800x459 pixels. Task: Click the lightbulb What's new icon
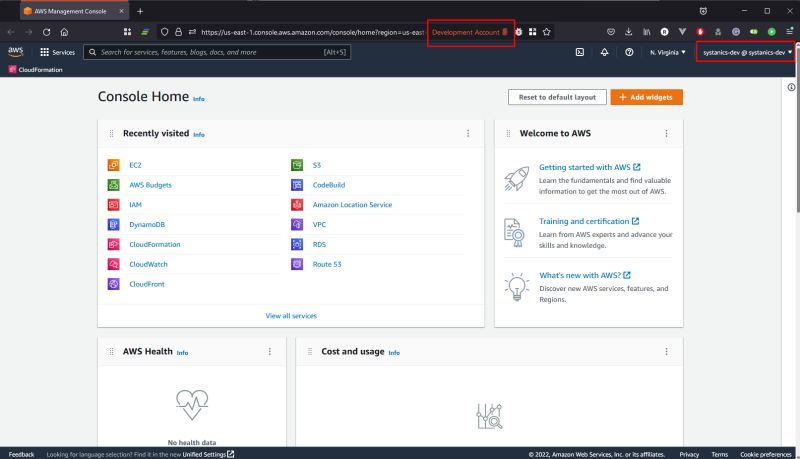[516, 287]
